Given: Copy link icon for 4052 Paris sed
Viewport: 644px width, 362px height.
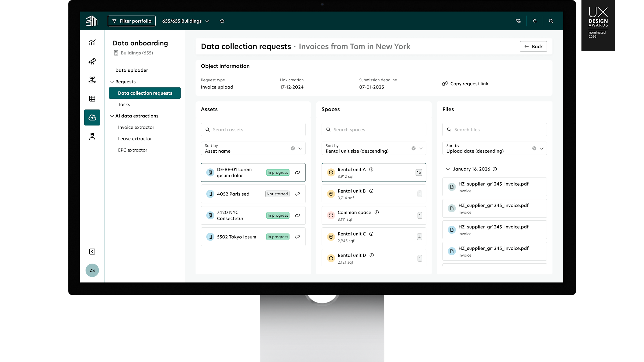Looking at the screenshot, I should click(297, 194).
